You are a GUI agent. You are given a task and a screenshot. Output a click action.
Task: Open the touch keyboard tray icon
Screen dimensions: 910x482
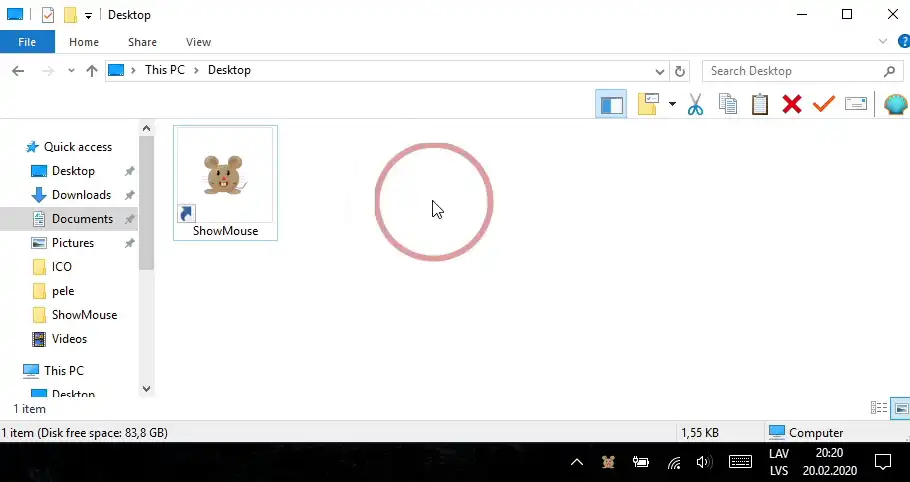click(x=740, y=462)
